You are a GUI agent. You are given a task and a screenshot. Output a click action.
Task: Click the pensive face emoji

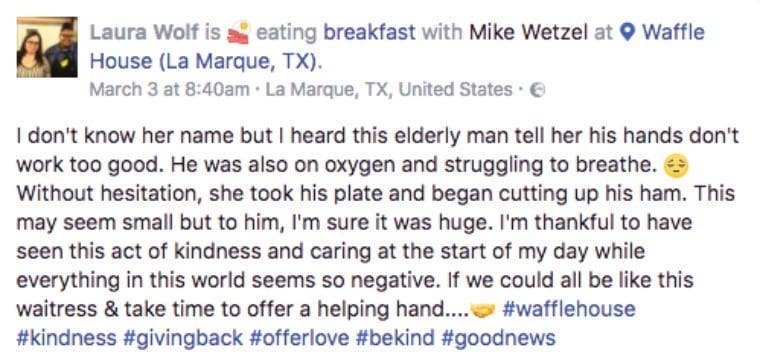[676, 167]
